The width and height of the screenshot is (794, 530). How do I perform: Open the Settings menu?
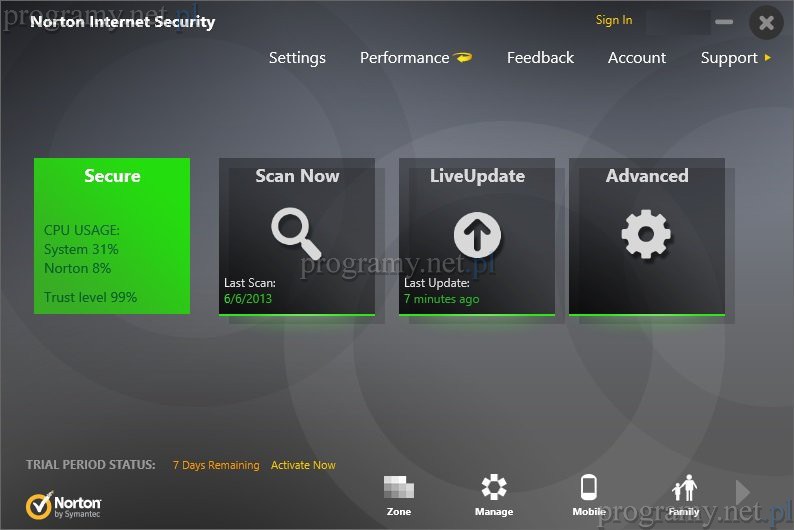(297, 58)
